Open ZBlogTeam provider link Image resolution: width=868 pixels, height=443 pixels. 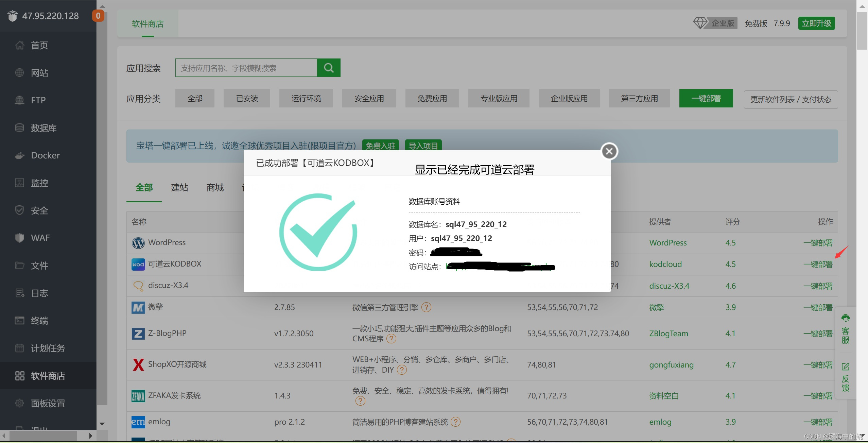669,334
